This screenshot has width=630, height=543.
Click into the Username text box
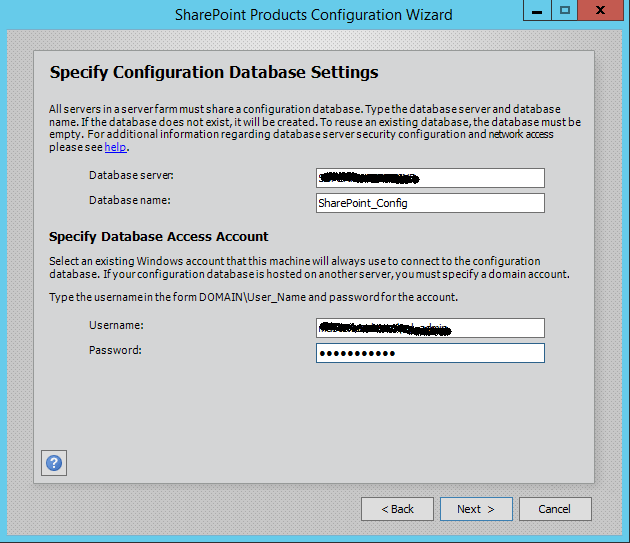click(x=430, y=328)
